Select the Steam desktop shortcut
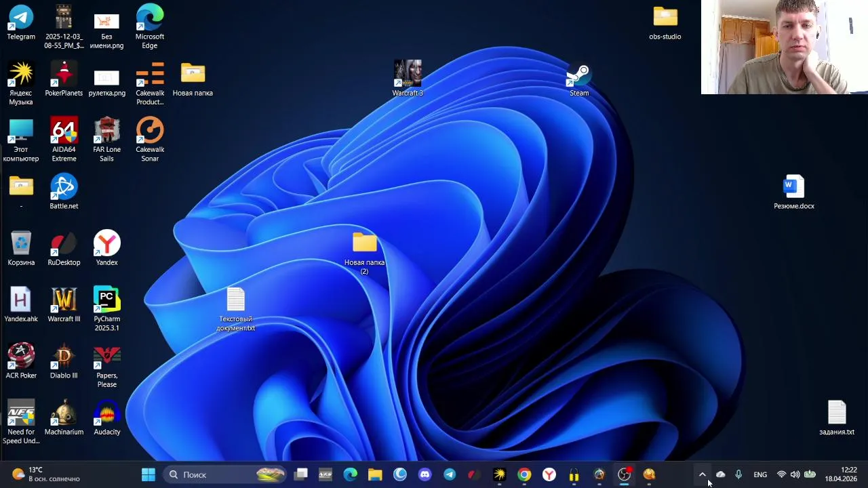This screenshot has height=488, width=868. pos(579,79)
